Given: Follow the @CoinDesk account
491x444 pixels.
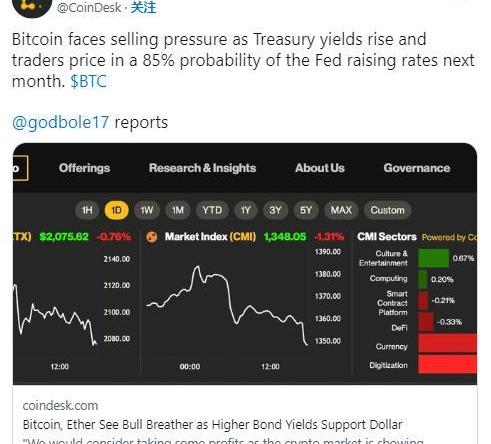Looking at the screenshot, I should (x=143, y=7).
